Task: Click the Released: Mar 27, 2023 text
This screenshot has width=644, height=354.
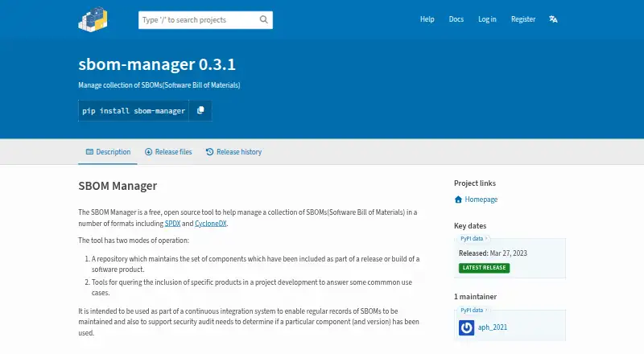Action: pos(493,253)
